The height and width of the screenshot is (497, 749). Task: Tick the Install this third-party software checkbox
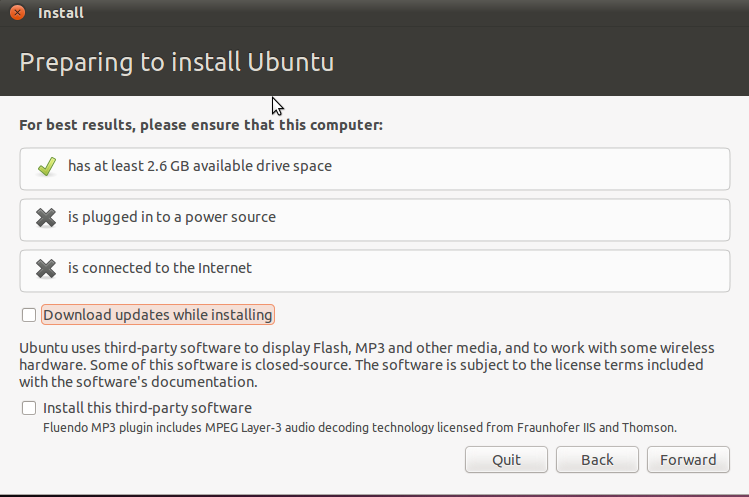tap(29, 408)
